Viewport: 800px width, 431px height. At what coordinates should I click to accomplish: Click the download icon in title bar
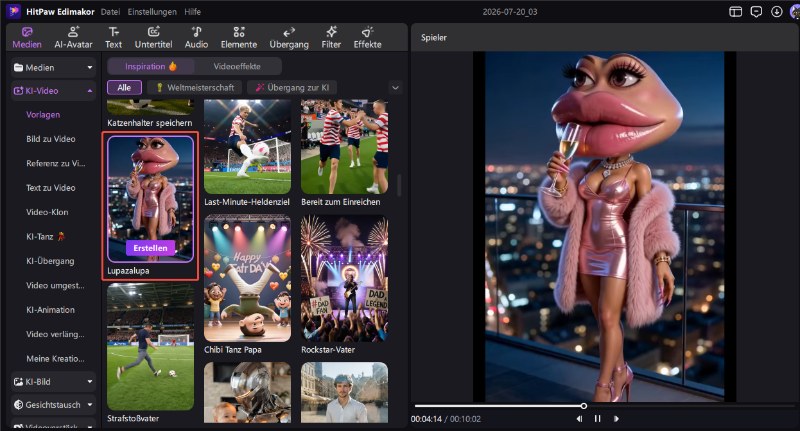(777, 12)
